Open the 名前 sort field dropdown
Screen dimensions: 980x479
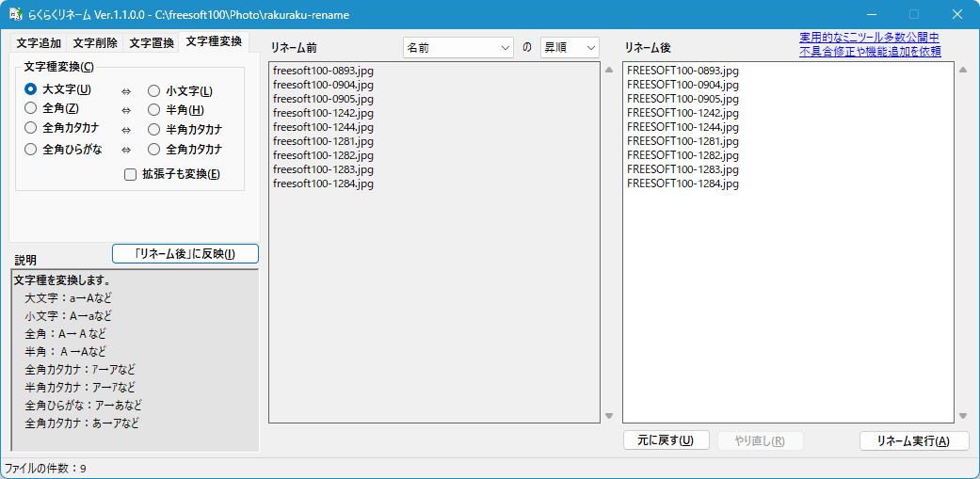click(458, 47)
